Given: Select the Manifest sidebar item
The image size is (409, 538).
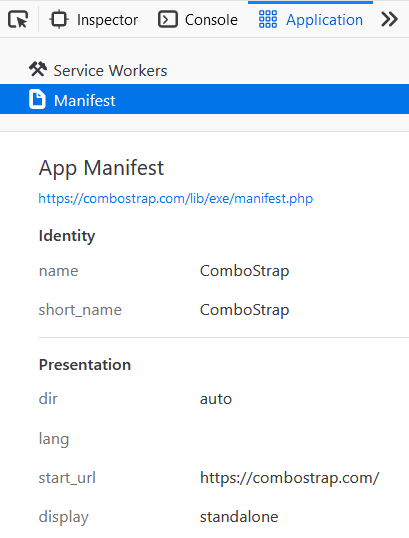Looking at the screenshot, I should [x=204, y=99].
